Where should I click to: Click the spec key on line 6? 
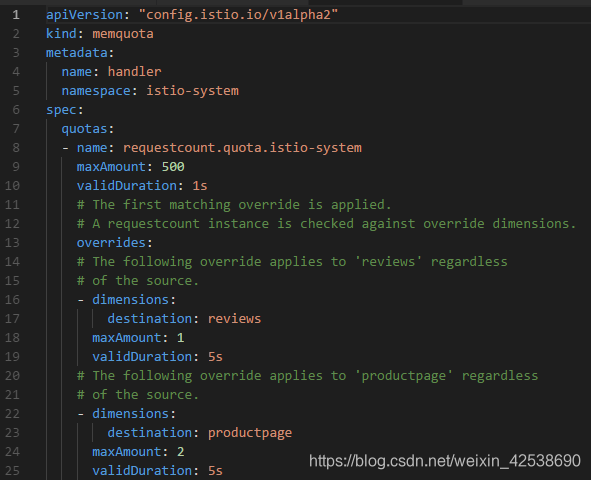click(61, 110)
